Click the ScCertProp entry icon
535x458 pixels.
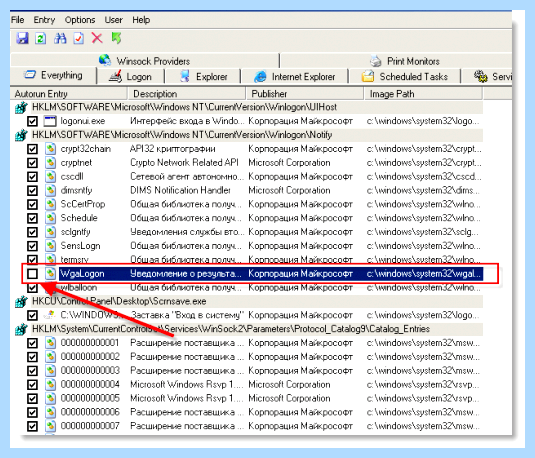50,204
